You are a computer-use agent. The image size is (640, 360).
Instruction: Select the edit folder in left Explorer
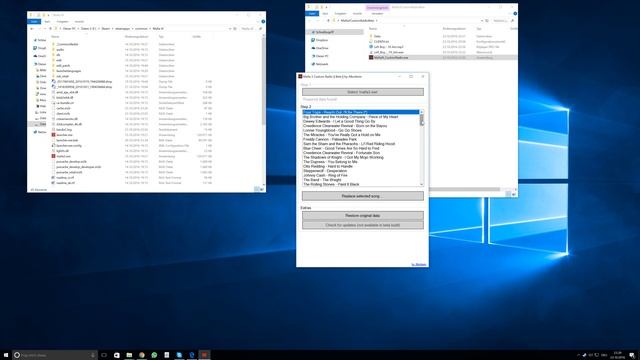point(59,60)
